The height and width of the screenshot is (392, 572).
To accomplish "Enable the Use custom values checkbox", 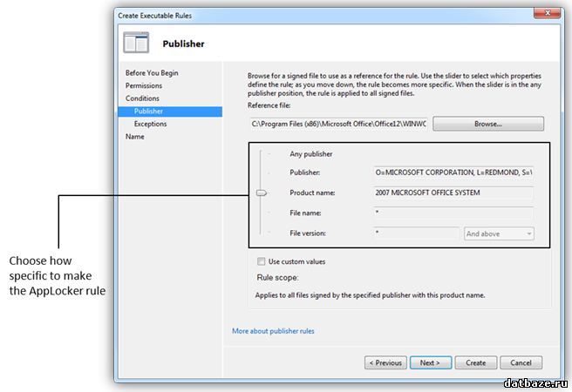I will (262, 261).
